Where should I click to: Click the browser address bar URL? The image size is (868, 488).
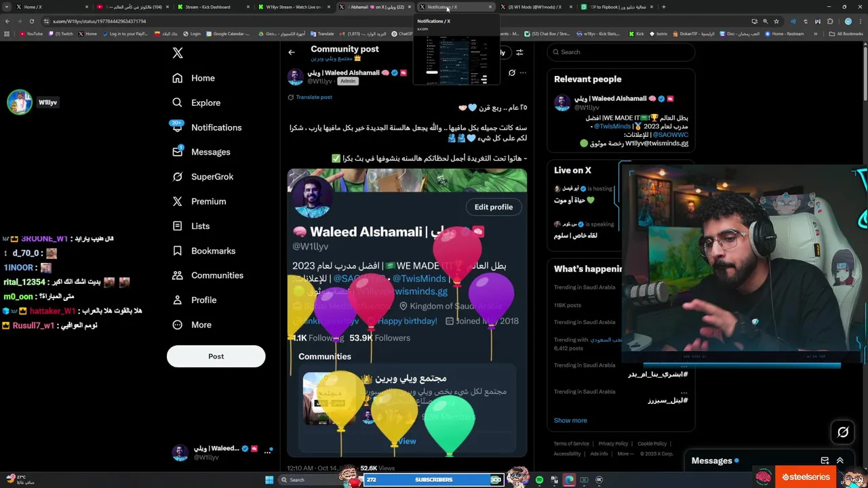point(100,21)
